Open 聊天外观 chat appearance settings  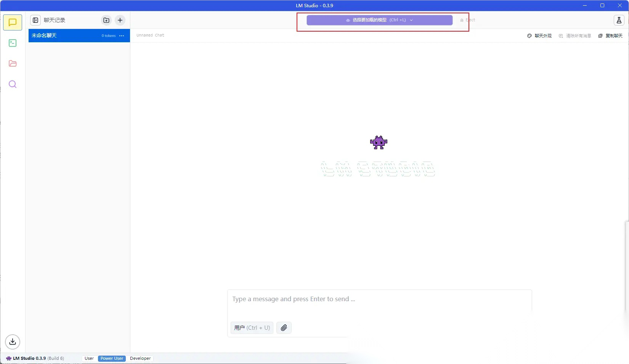coord(539,36)
